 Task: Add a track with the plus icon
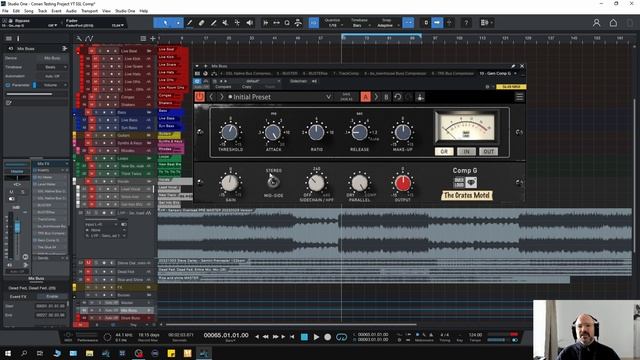153,38
